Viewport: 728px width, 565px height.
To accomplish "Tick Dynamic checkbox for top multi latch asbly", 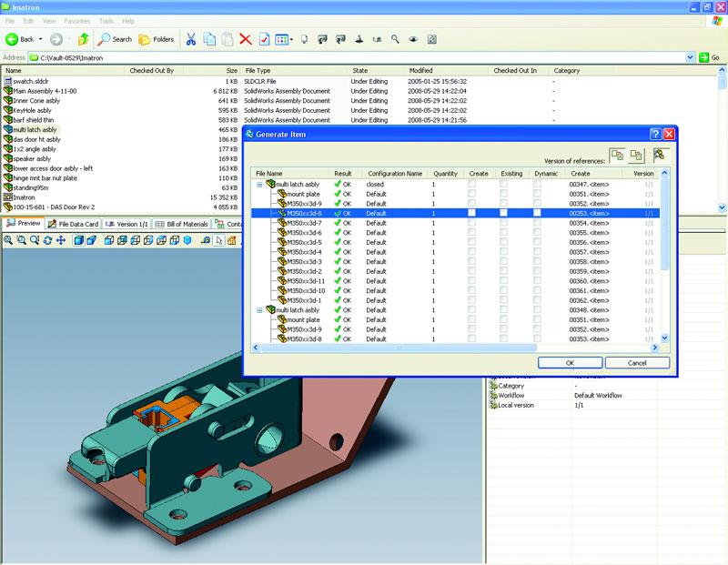I will pyautogui.click(x=537, y=184).
